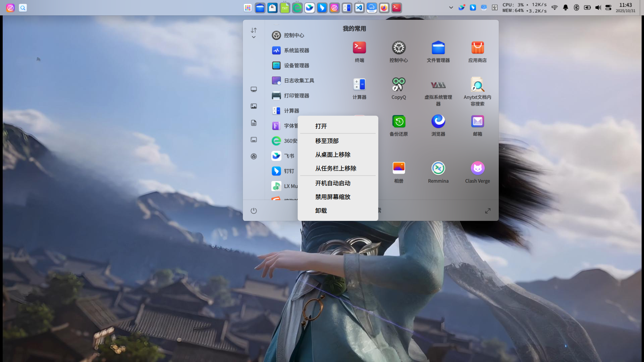Open Clash Verge from the favorites grid

[477, 173]
